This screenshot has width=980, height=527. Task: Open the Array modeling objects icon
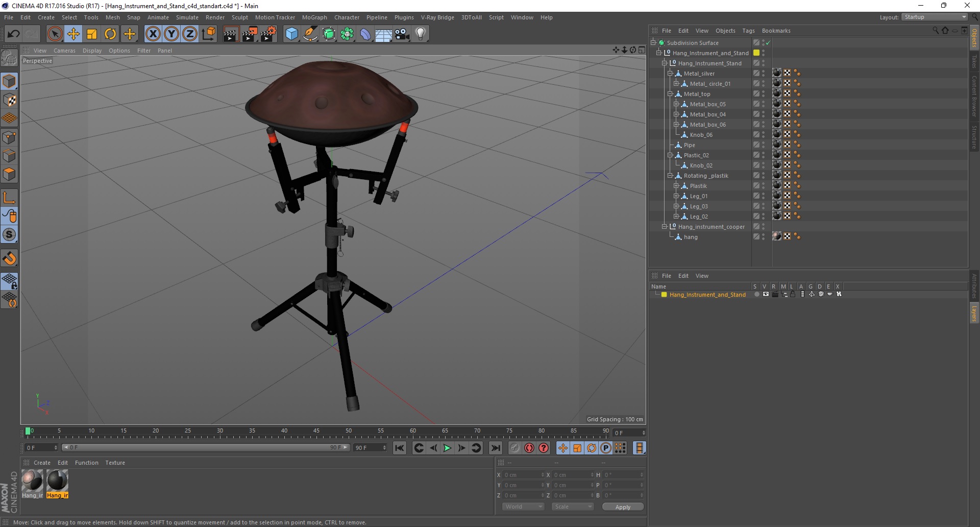click(347, 34)
